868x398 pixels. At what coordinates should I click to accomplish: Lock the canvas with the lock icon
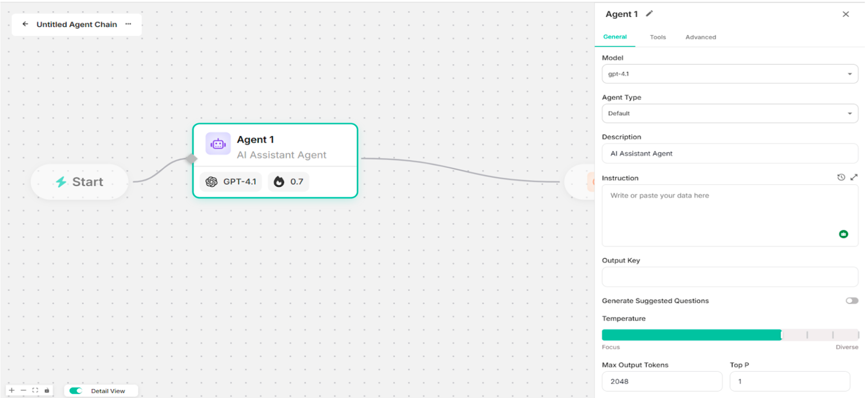(x=47, y=390)
